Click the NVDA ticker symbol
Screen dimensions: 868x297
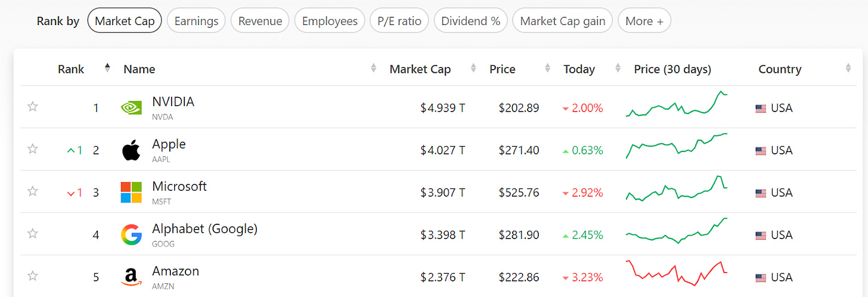[163, 117]
